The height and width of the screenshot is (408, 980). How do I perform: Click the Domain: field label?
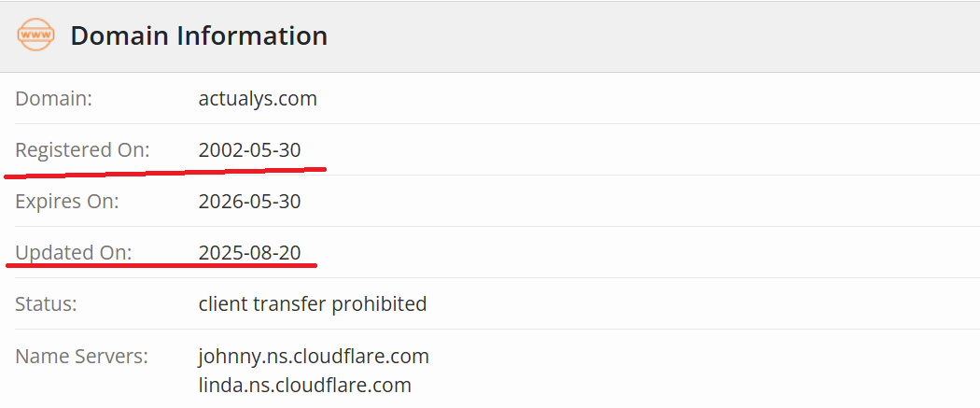pos(53,98)
